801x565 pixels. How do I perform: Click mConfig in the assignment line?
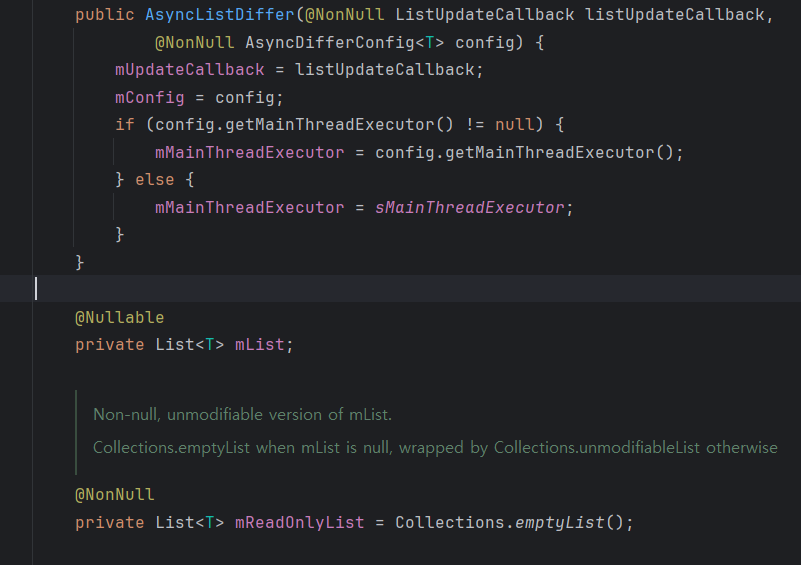click(x=150, y=97)
